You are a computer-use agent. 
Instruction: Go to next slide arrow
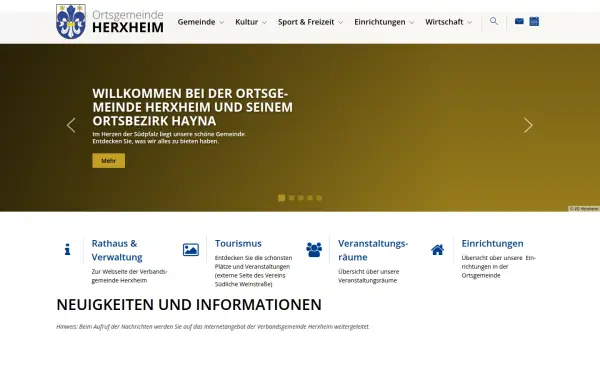(x=528, y=125)
